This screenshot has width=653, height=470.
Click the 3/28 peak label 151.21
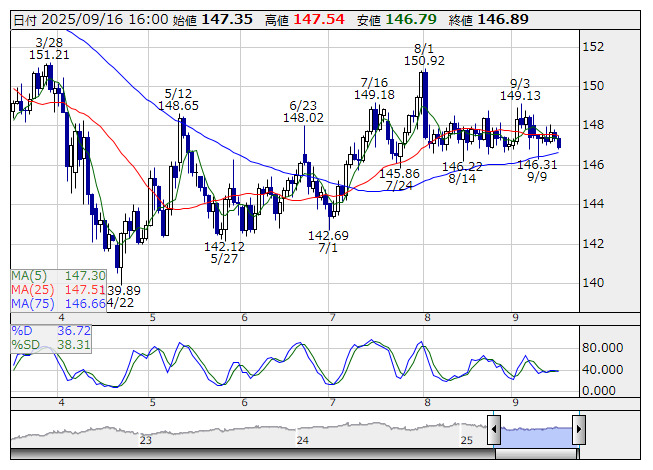49,55
